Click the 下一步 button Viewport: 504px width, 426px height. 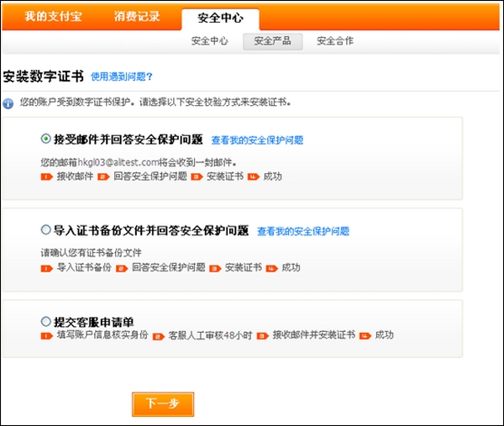[x=163, y=404]
